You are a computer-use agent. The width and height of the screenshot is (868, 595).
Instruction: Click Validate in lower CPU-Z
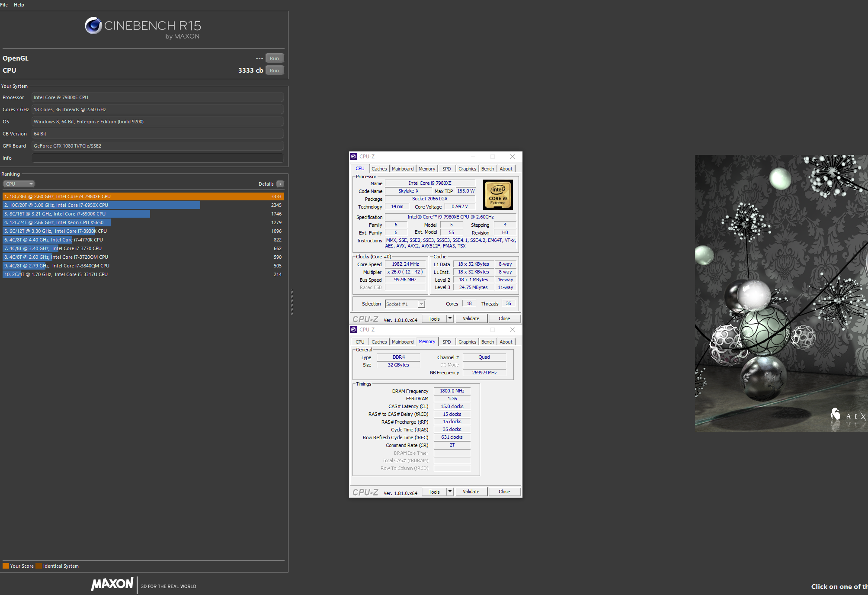pyautogui.click(x=471, y=492)
